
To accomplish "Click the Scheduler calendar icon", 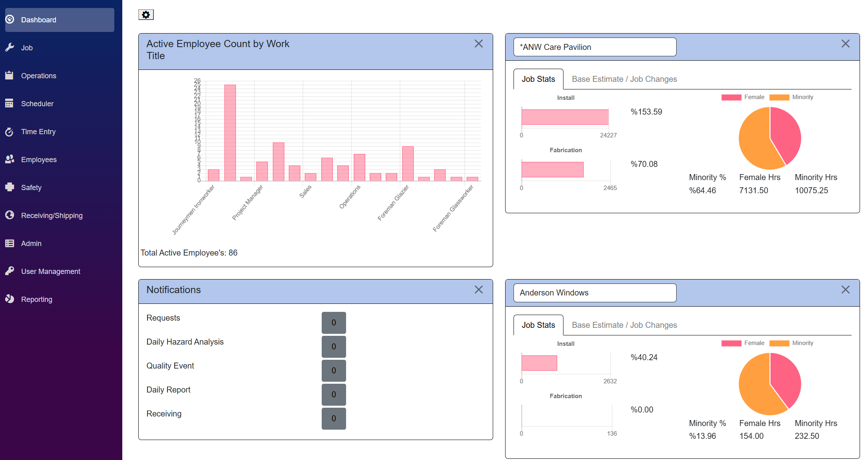I will click(10, 103).
